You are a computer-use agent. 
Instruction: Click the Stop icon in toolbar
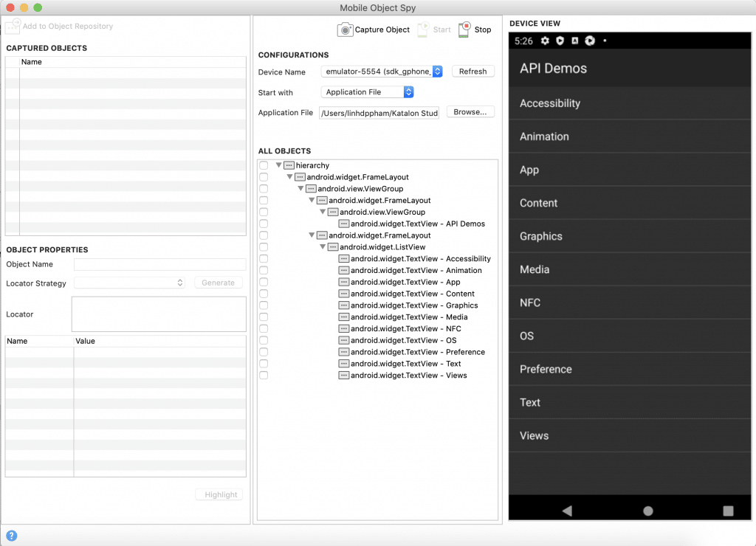[x=464, y=30]
